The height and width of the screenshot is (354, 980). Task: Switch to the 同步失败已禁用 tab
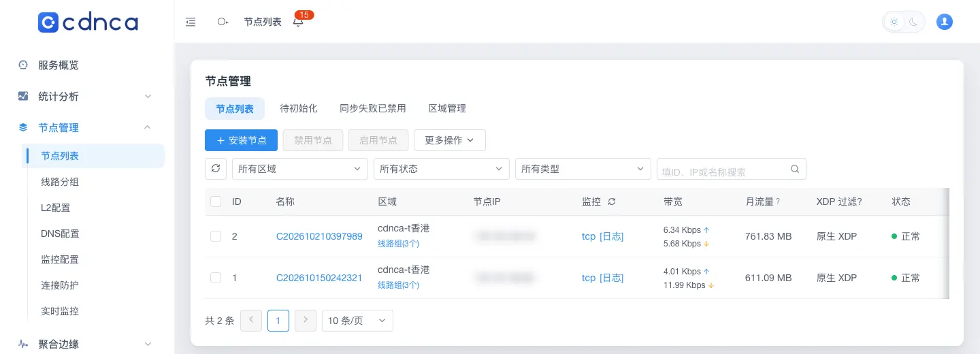click(373, 108)
